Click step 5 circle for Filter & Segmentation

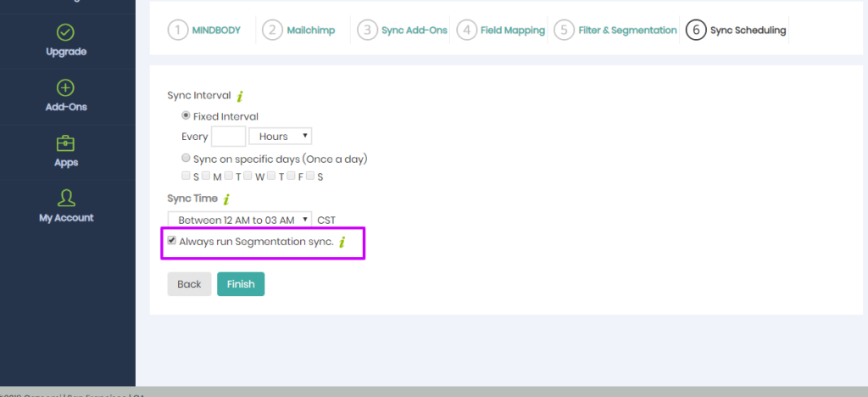(564, 30)
